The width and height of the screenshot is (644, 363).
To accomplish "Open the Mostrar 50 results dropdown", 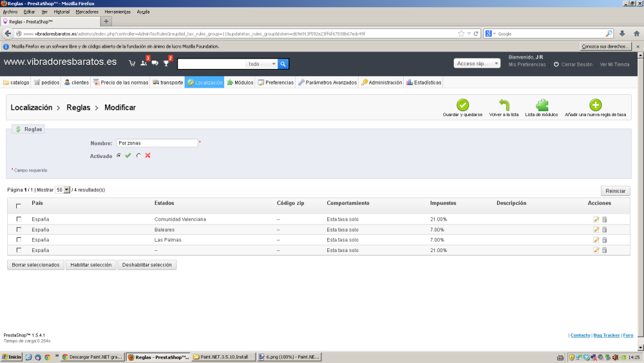I will point(62,190).
